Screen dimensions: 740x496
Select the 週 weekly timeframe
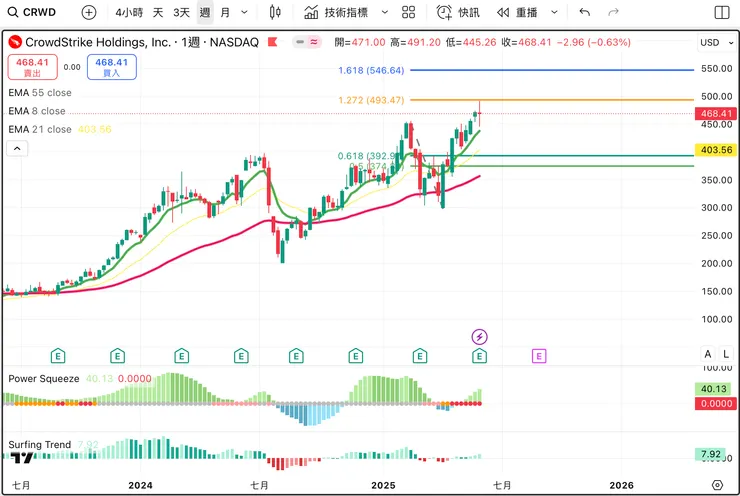pyautogui.click(x=205, y=12)
